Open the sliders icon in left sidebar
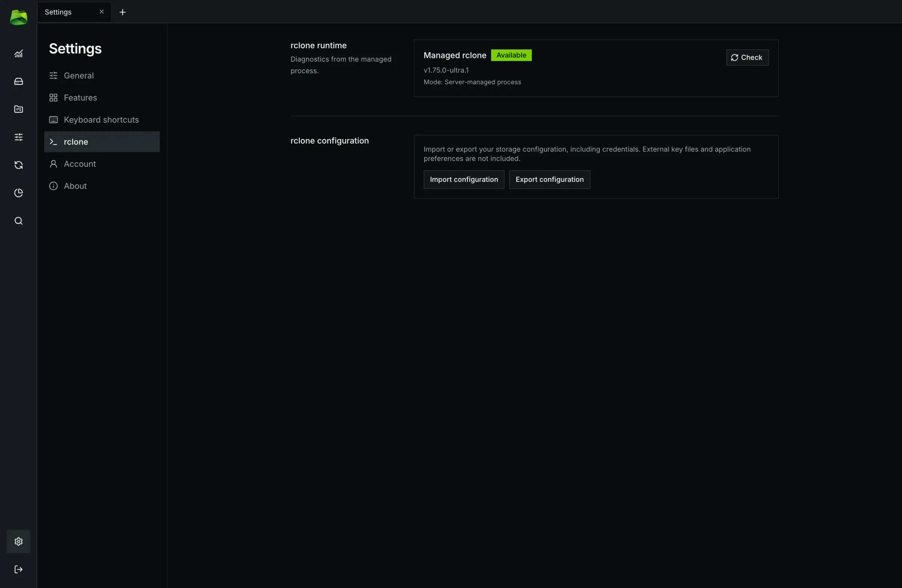Viewport: 902px width, 588px height. click(18, 137)
